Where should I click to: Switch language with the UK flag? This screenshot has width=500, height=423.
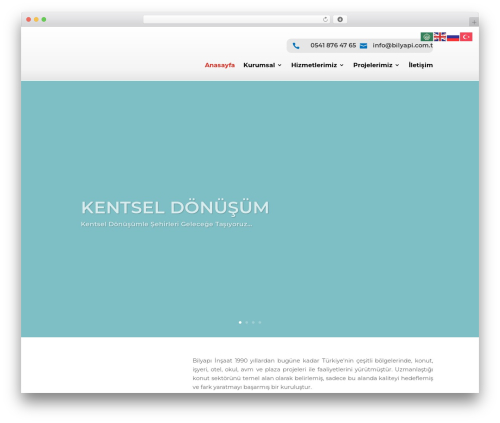[x=440, y=37]
